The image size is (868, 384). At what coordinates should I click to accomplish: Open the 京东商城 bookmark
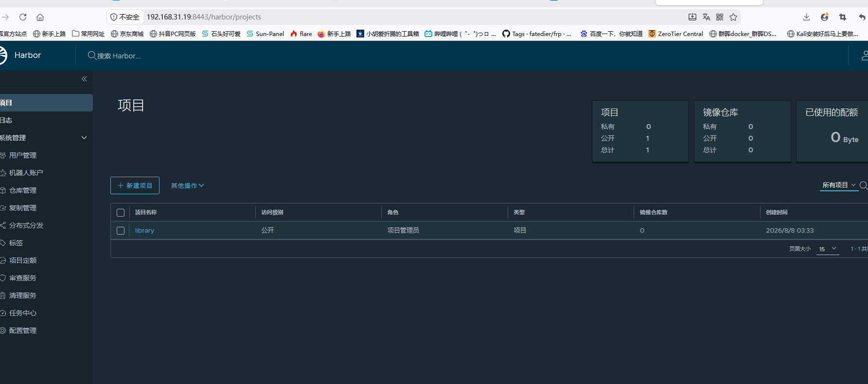pos(127,34)
